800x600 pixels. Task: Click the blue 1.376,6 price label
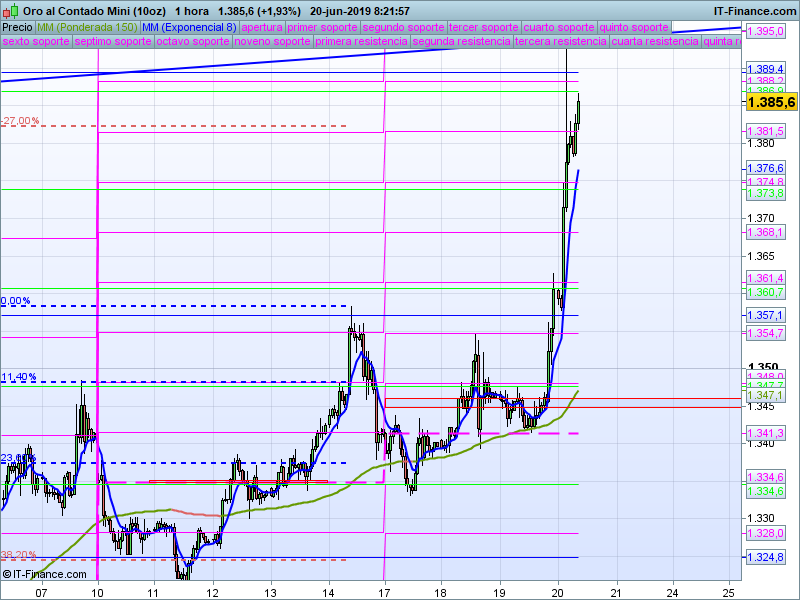coord(765,168)
